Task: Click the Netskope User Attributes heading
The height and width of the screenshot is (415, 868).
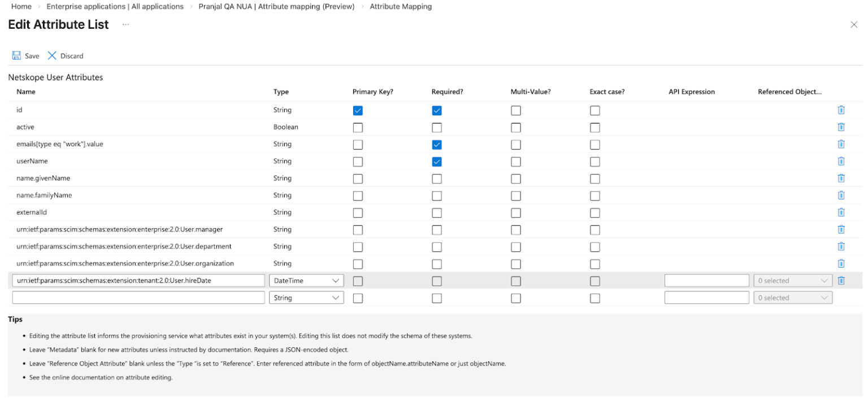Action: click(x=55, y=77)
